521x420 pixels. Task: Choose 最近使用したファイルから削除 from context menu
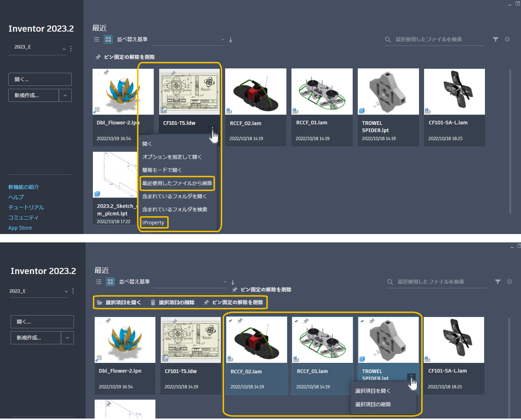(177, 183)
